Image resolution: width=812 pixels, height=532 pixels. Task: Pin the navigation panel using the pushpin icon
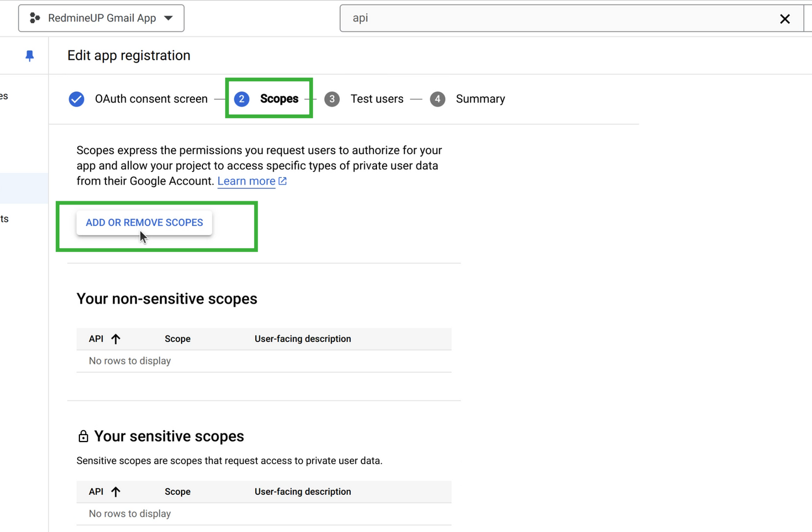point(29,55)
